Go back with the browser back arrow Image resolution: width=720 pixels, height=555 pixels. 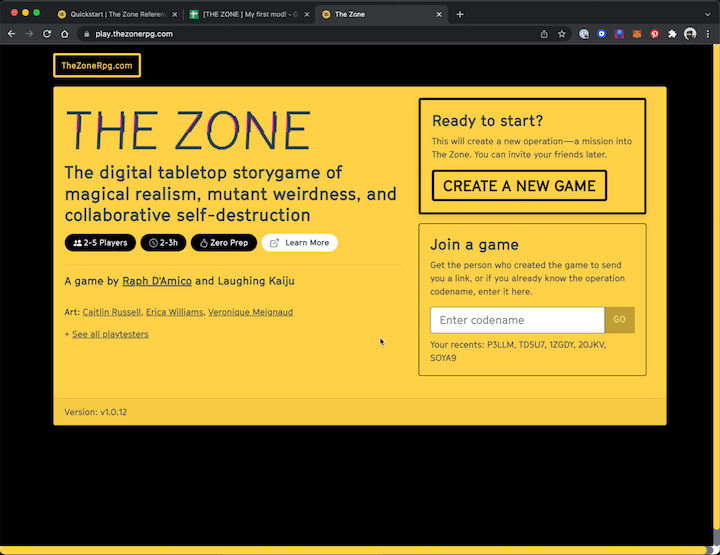[x=11, y=34]
